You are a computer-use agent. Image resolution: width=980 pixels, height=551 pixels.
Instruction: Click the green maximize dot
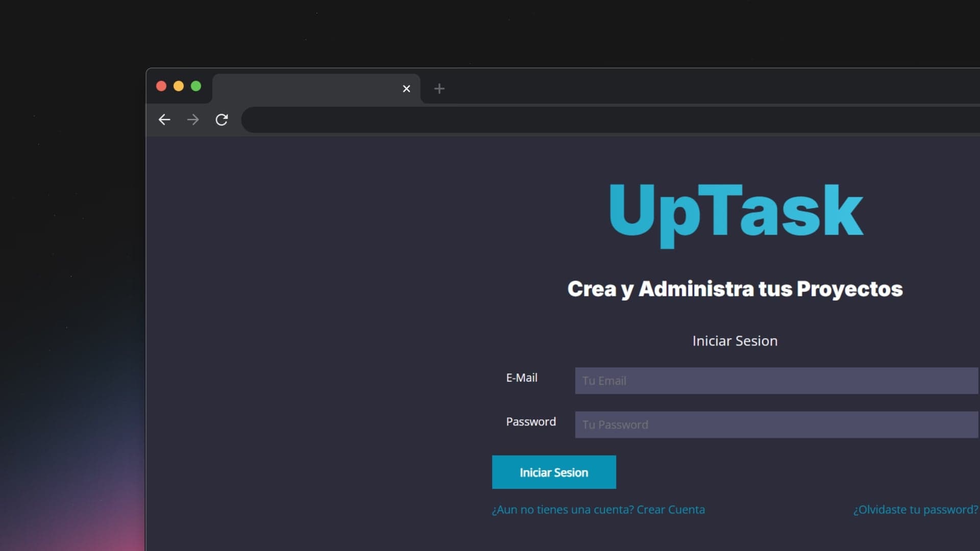coord(196,86)
